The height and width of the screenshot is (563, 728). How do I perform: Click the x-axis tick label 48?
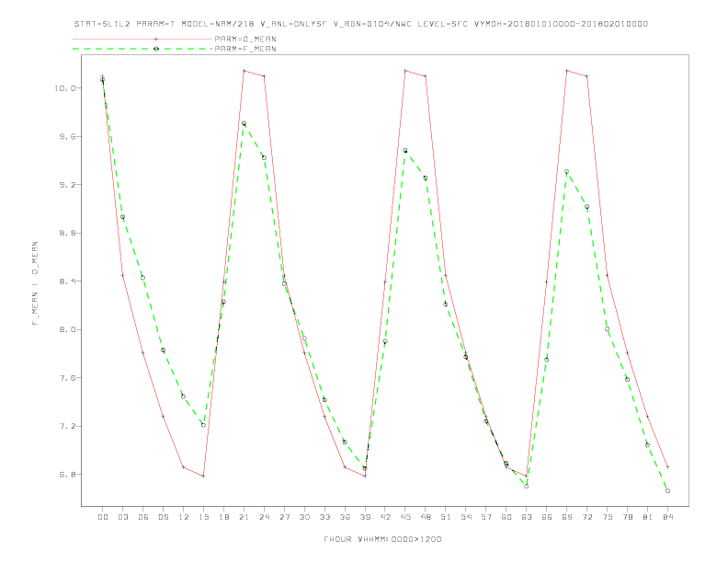point(426,517)
